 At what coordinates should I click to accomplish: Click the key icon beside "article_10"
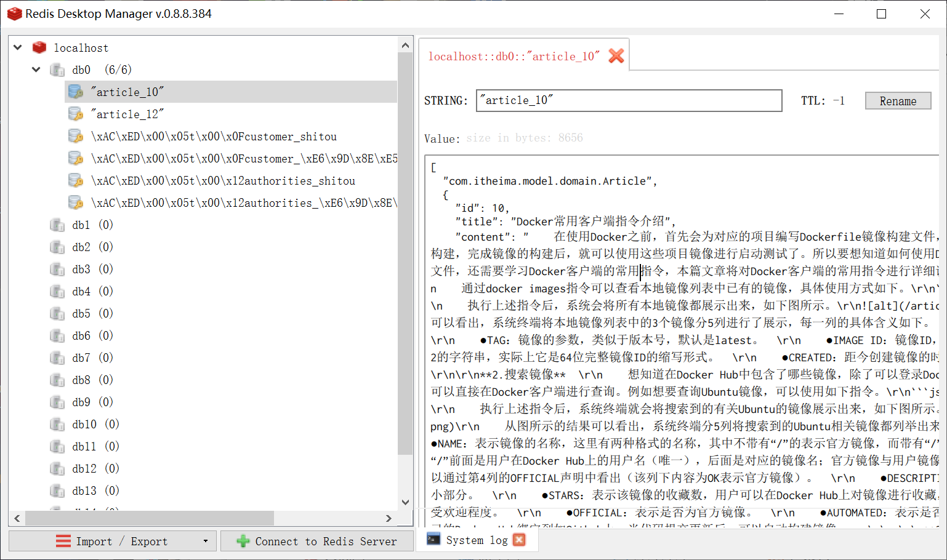pos(76,92)
